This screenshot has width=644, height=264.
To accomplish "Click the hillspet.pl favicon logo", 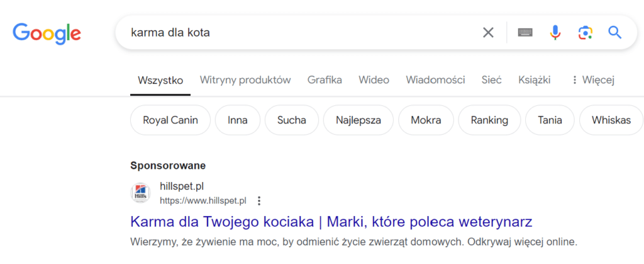I will point(140,193).
